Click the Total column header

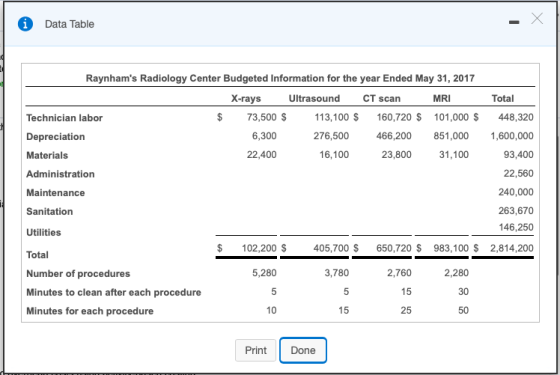tap(503, 99)
